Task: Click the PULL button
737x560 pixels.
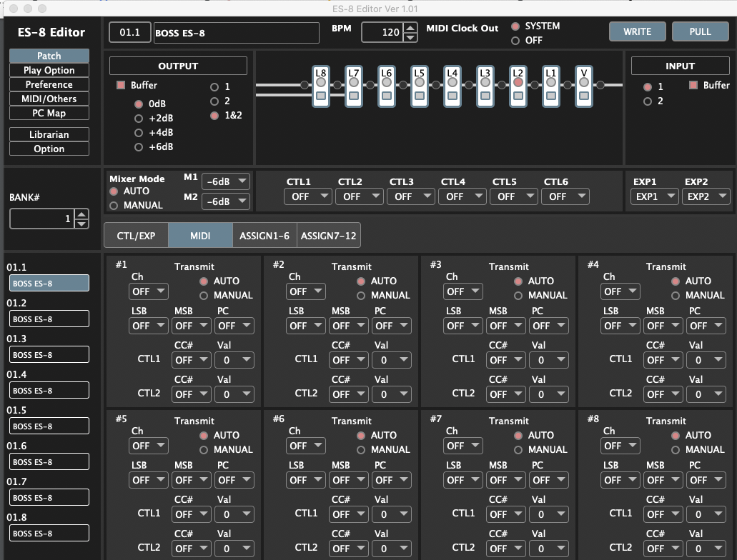Action: [x=701, y=31]
